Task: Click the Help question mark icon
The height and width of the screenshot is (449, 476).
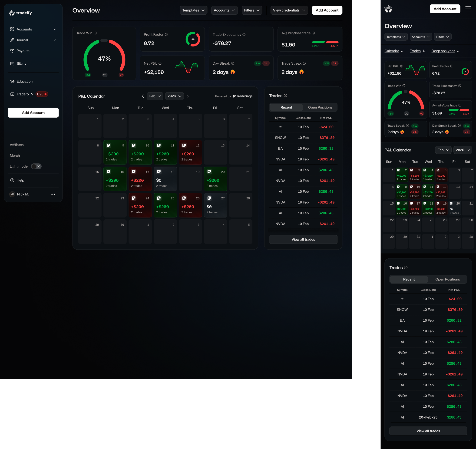Action: (x=12, y=180)
